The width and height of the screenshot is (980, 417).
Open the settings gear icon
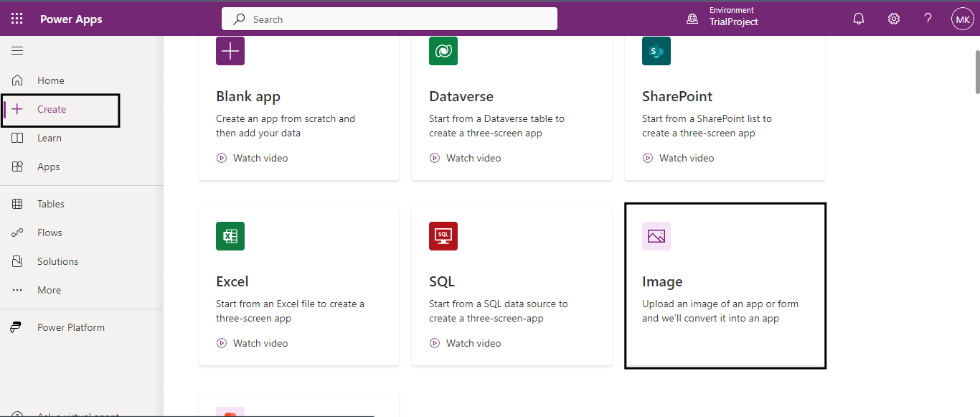894,19
